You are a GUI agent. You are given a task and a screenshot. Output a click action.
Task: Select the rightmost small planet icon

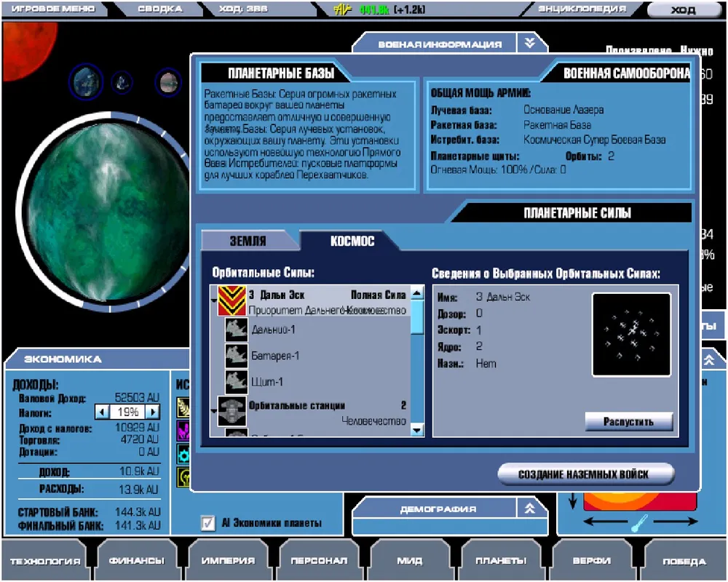[x=169, y=81]
